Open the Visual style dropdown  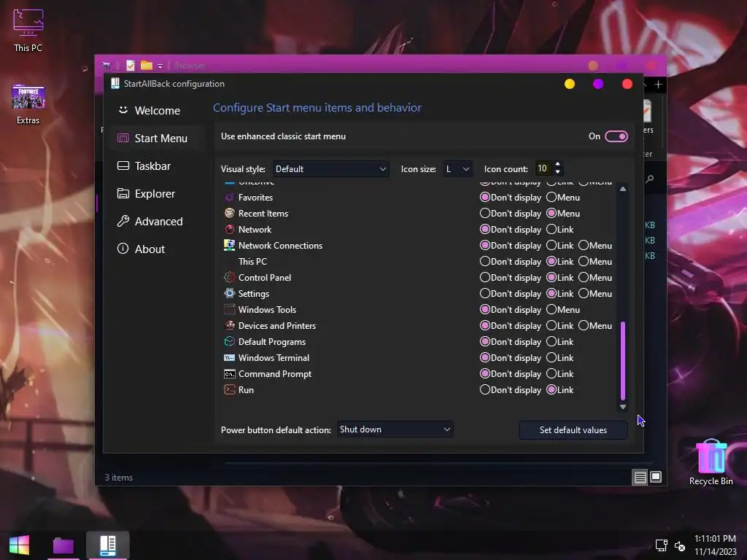330,169
